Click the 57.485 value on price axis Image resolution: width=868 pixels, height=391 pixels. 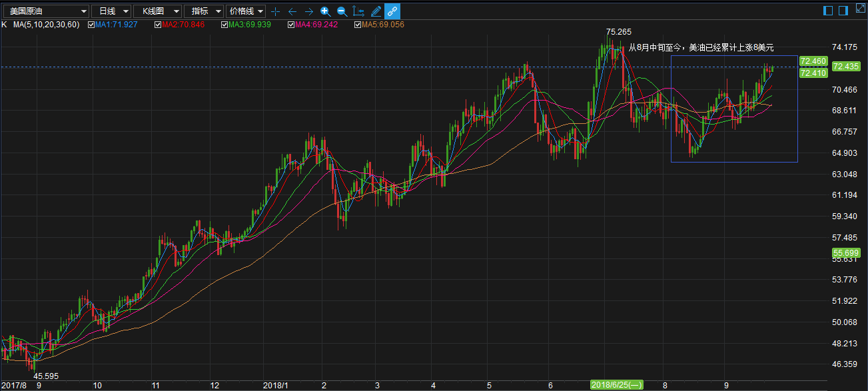(x=845, y=238)
